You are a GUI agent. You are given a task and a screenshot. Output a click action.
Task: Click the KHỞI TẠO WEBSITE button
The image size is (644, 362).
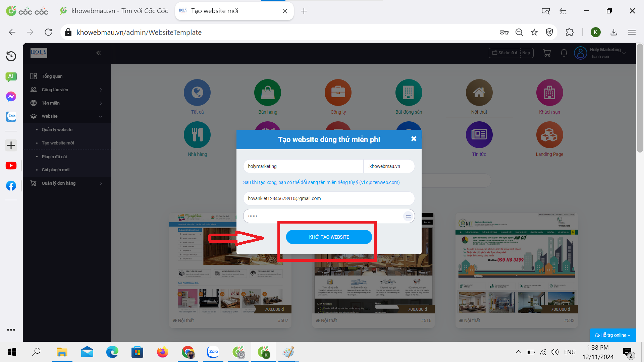[329, 237]
